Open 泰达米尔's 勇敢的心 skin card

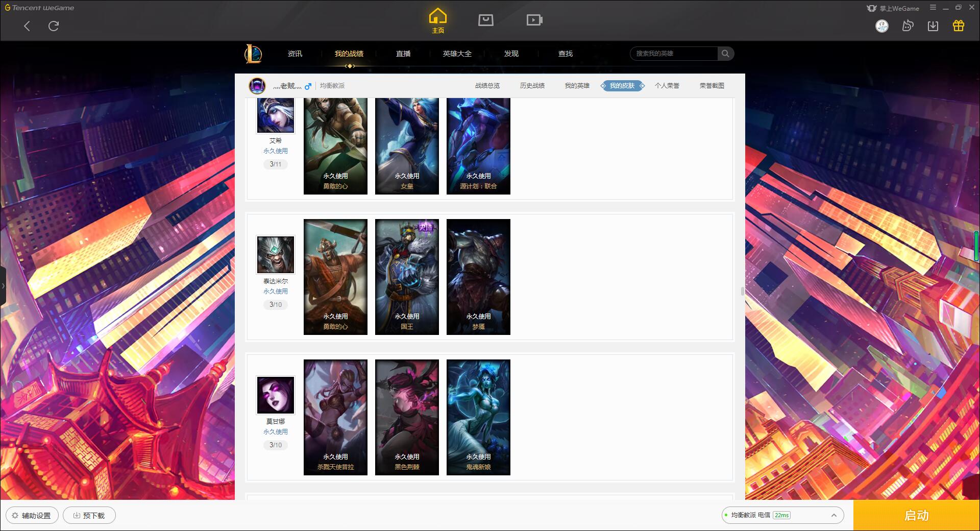pyautogui.click(x=335, y=277)
